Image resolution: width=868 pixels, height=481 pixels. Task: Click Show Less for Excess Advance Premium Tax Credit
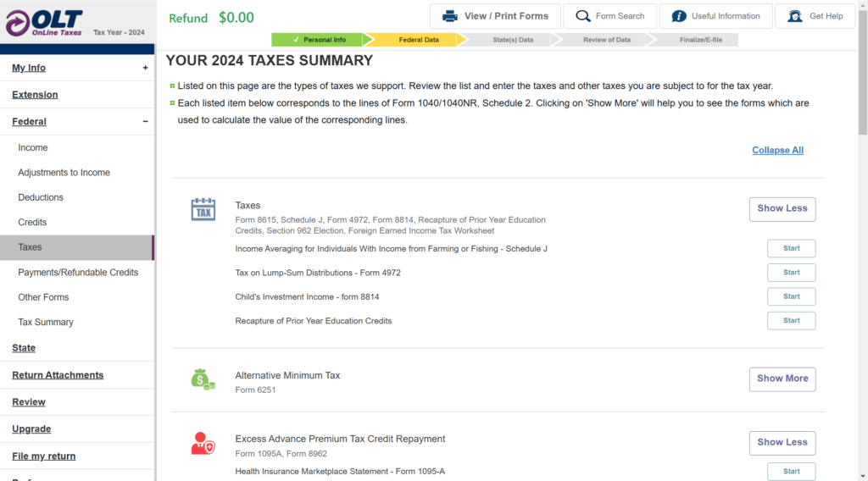782,443
